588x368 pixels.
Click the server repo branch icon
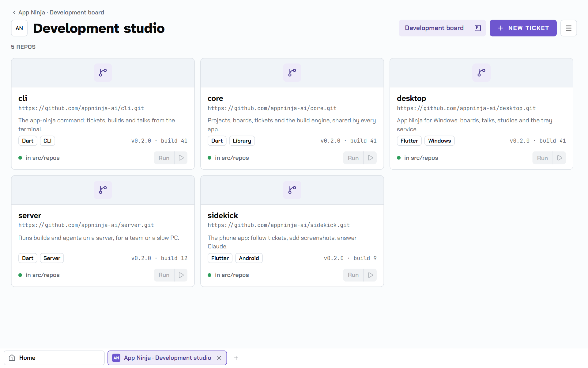click(103, 190)
